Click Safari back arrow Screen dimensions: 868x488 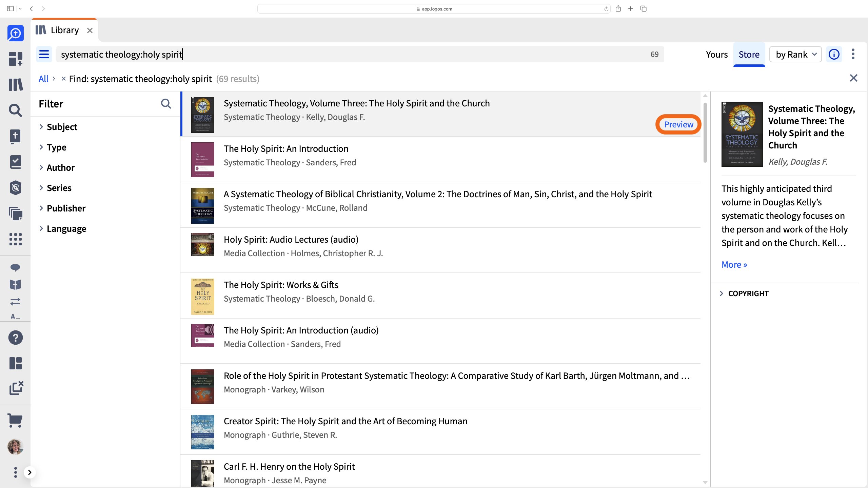31,9
